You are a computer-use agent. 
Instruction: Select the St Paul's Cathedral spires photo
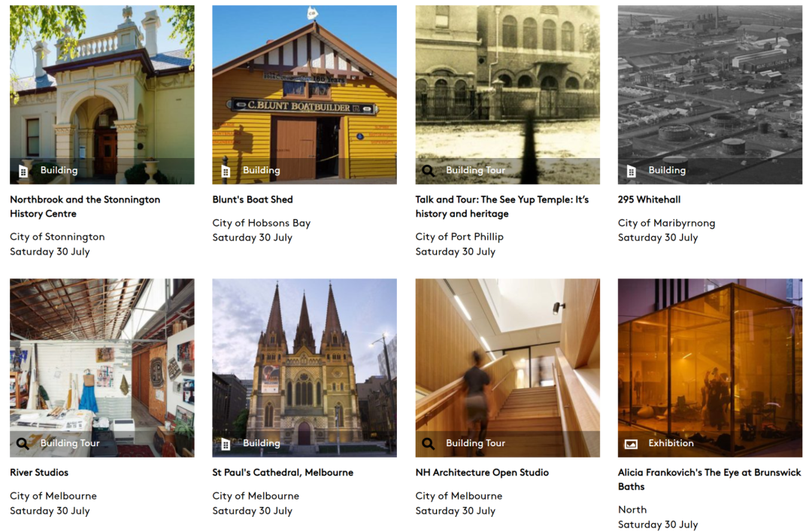(304, 368)
